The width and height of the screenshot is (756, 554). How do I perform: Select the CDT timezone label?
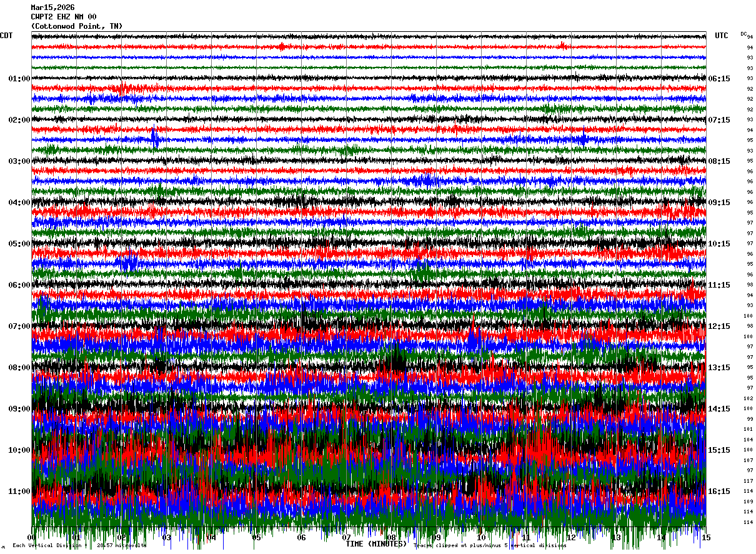tap(6, 36)
